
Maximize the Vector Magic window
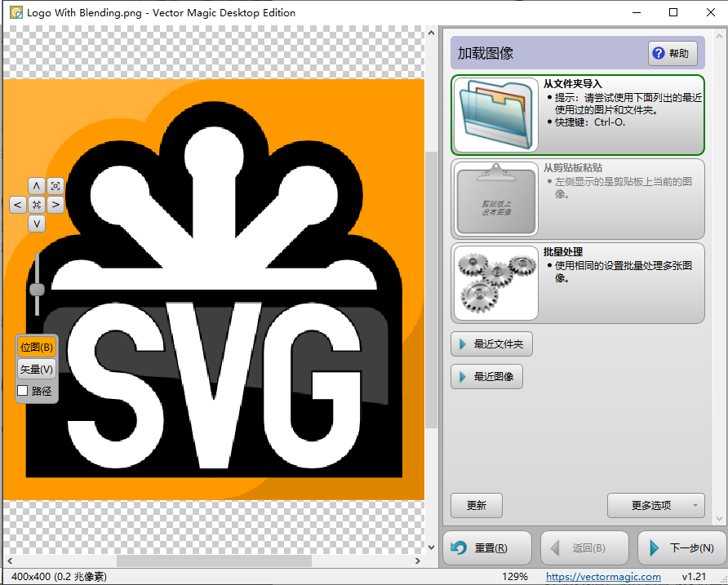[673, 12]
